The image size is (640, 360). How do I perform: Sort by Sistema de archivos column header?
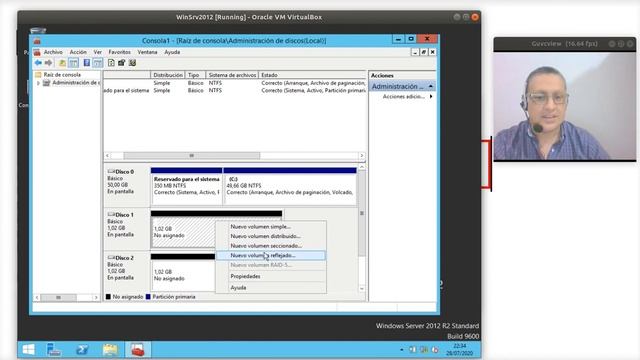tap(232, 75)
